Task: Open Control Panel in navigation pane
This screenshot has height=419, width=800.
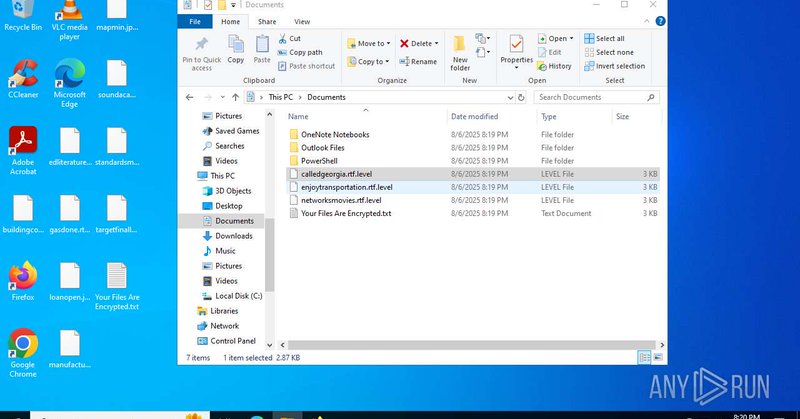Action: 226,341
